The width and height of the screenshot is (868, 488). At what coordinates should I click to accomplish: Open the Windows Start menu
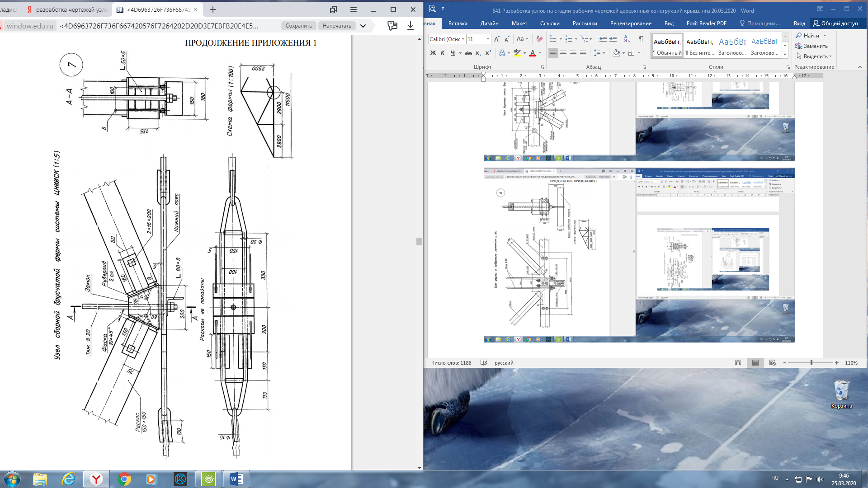tap(12, 479)
